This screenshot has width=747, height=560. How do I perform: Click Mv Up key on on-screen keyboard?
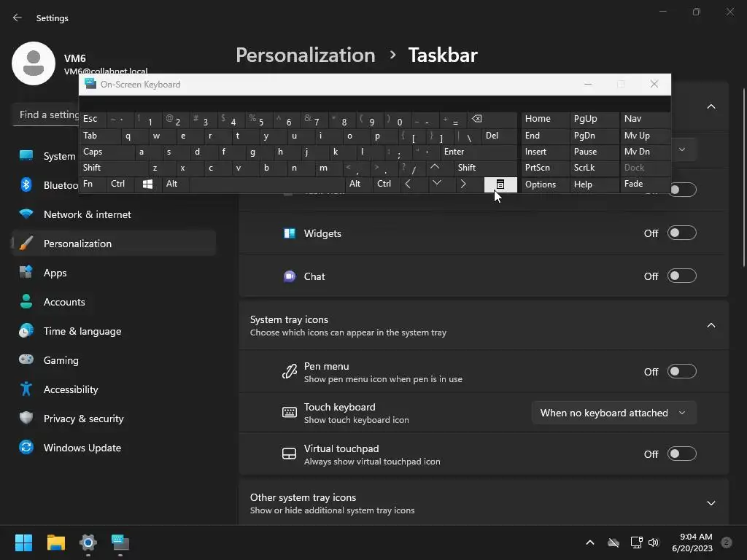645,136
